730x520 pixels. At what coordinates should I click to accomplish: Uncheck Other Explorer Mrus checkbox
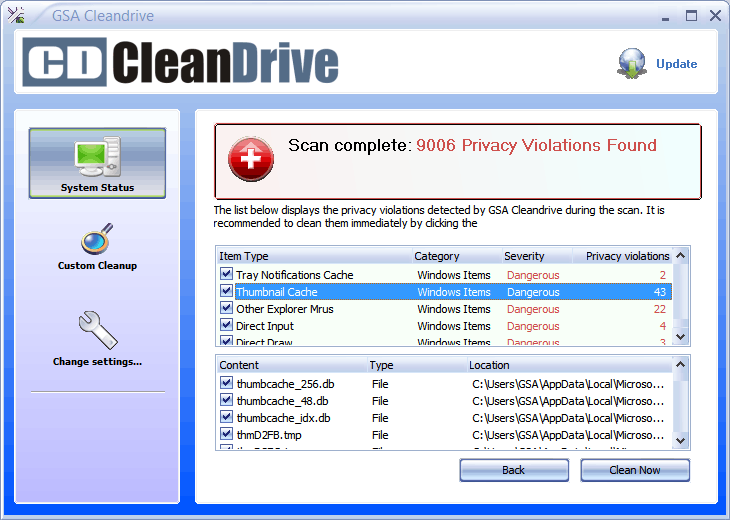(x=226, y=308)
